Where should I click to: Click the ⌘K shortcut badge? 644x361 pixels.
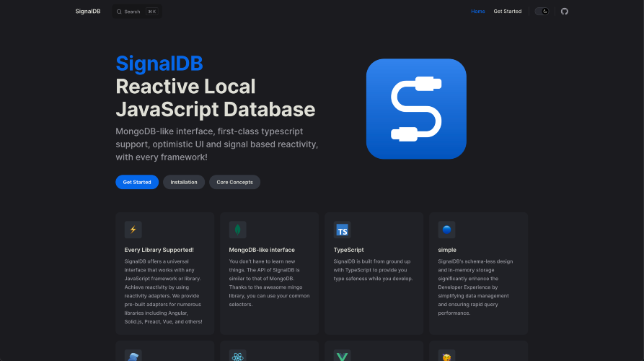152,12
